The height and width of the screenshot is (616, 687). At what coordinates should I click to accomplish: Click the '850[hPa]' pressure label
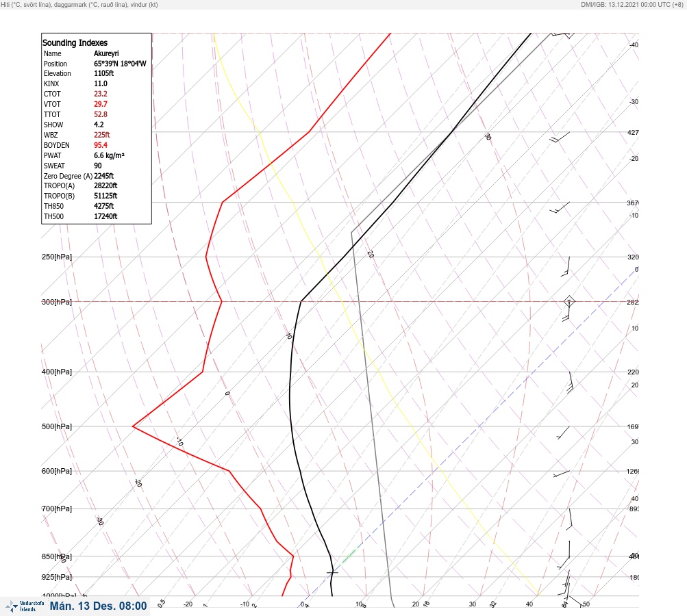tap(57, 556)
